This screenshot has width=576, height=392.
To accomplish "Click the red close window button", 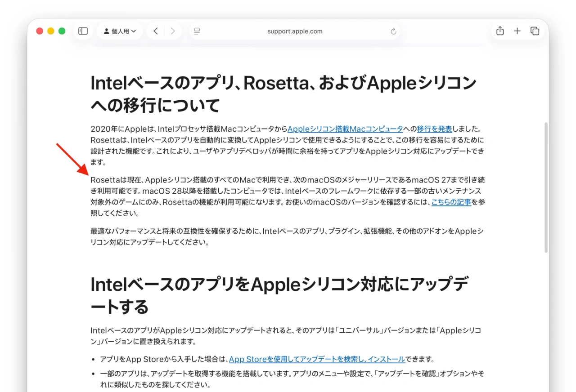I will (x=40, y=31).
